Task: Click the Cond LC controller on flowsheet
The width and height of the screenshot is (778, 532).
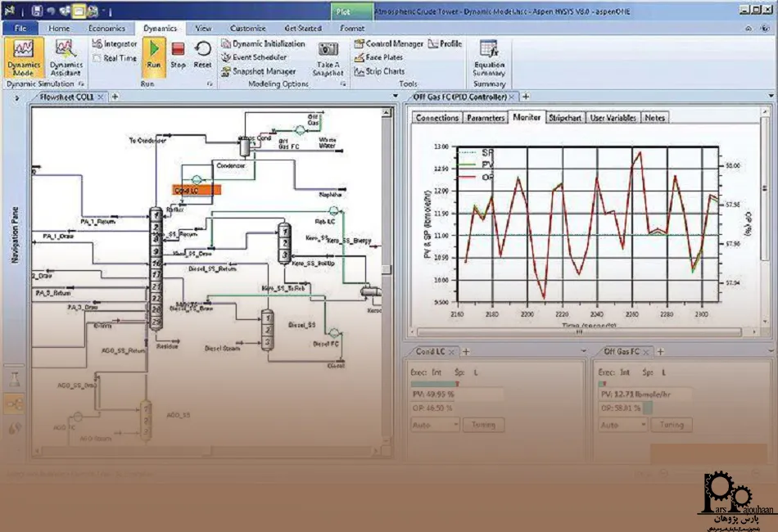Action: [x=197, y=190]
